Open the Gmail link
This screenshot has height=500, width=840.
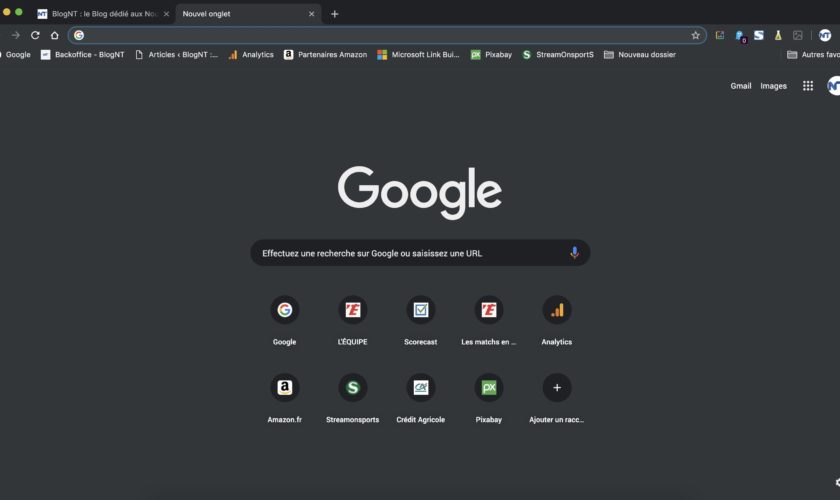tap(740, 86)
